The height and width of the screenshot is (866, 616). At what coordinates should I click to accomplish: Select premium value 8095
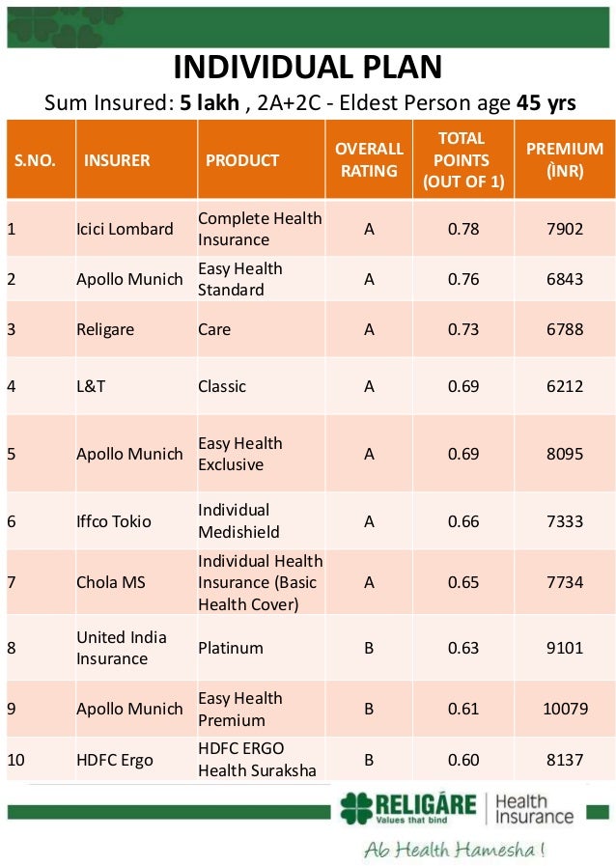click(x=564, y=454)
